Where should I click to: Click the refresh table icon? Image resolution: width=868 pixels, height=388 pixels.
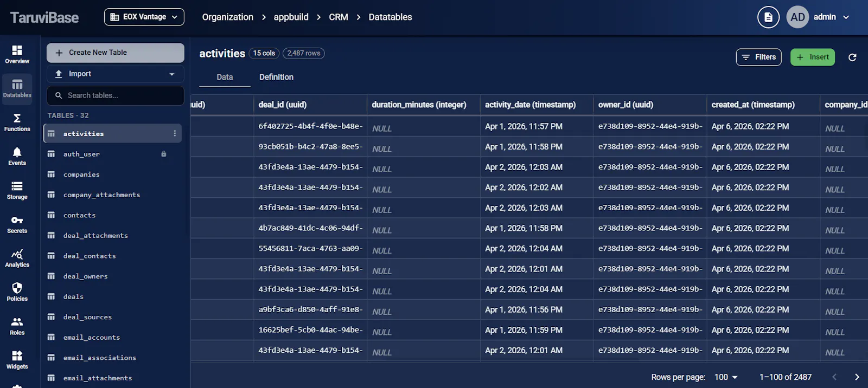tap(852, 57)
